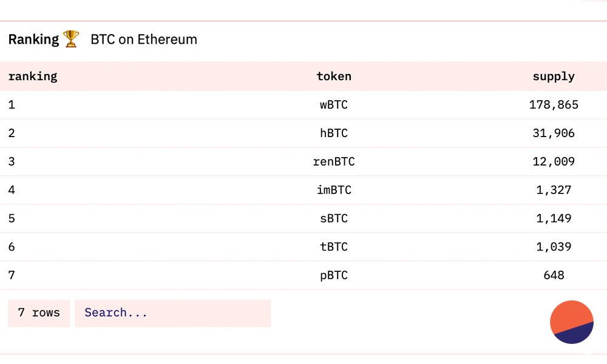Click the Ranking title text

pos(33,39)
